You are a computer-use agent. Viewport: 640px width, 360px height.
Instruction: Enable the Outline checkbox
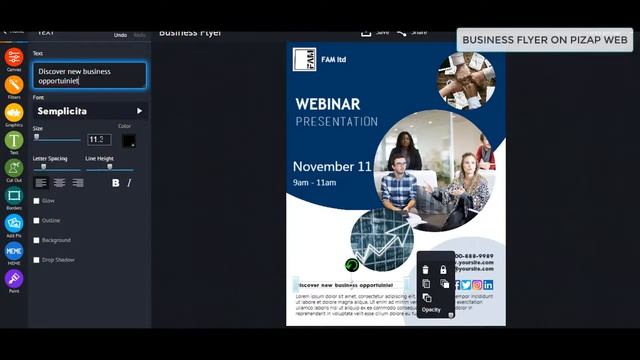[x=36, y=220]
